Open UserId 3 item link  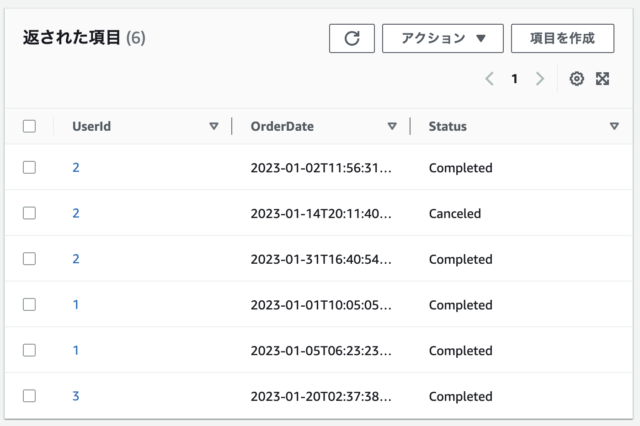pos(76,396)
